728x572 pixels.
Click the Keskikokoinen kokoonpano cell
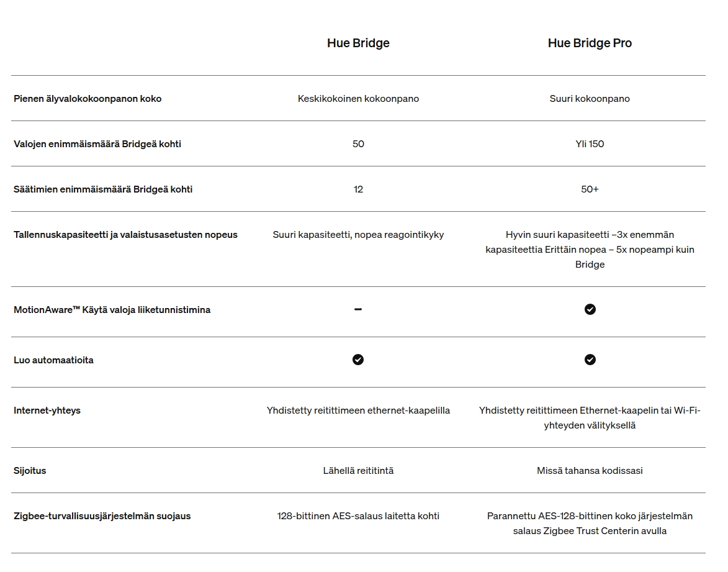pyautogui.click(x=358, y=99)
